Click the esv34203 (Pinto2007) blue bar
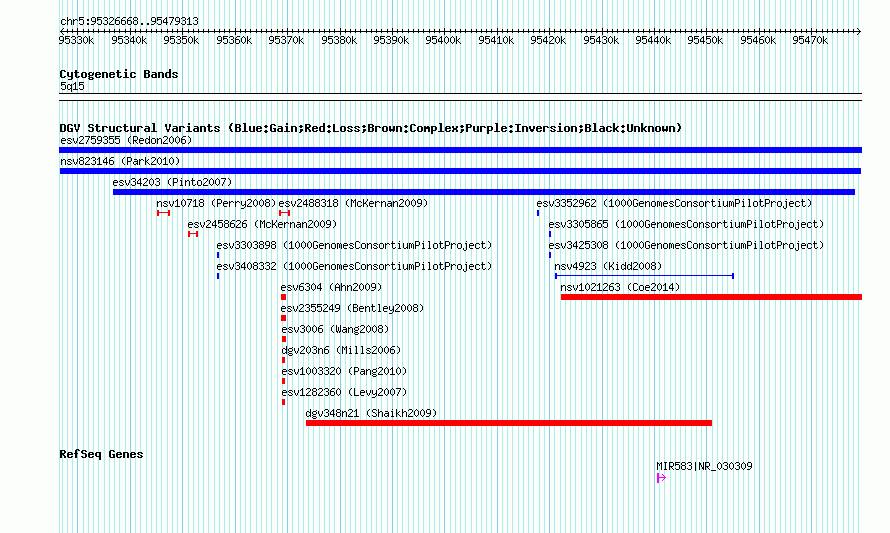Viewport: 890px width, 533px height. [484, 192]
